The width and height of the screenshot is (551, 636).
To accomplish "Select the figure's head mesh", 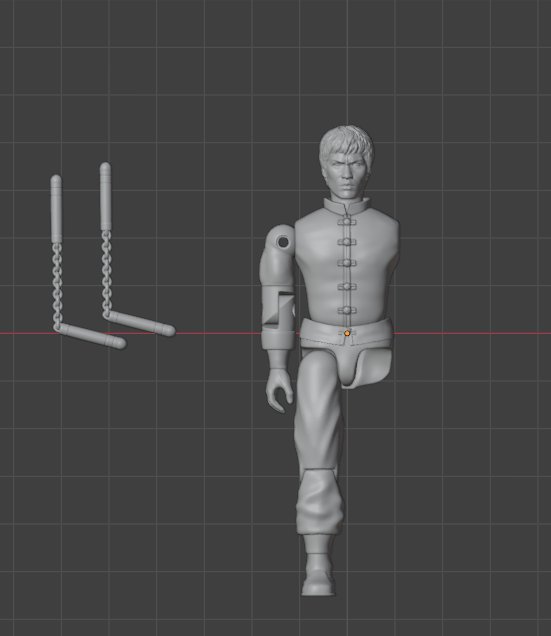I will (346, 162).
